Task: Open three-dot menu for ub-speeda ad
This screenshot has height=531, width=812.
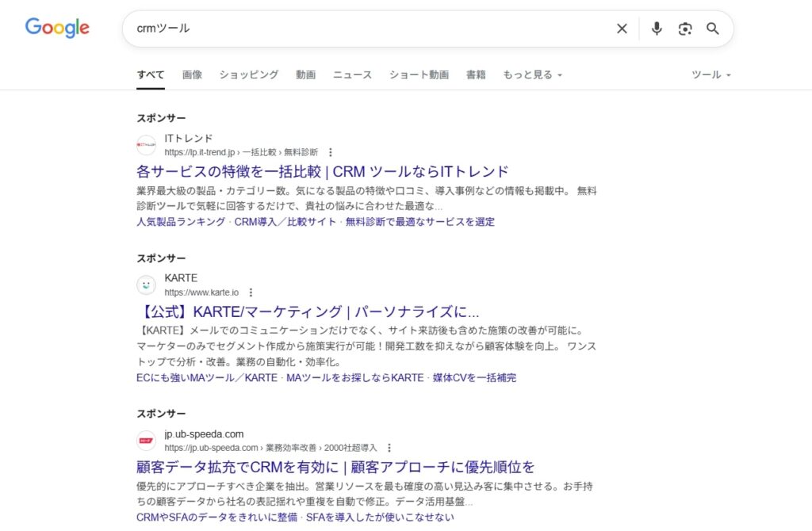Action: tap(389, 448)
